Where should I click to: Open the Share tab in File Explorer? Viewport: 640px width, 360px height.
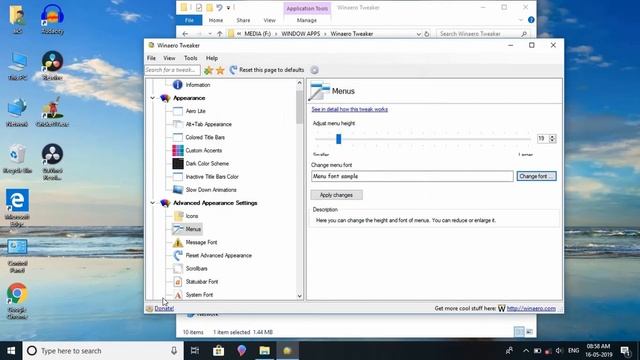243,20
